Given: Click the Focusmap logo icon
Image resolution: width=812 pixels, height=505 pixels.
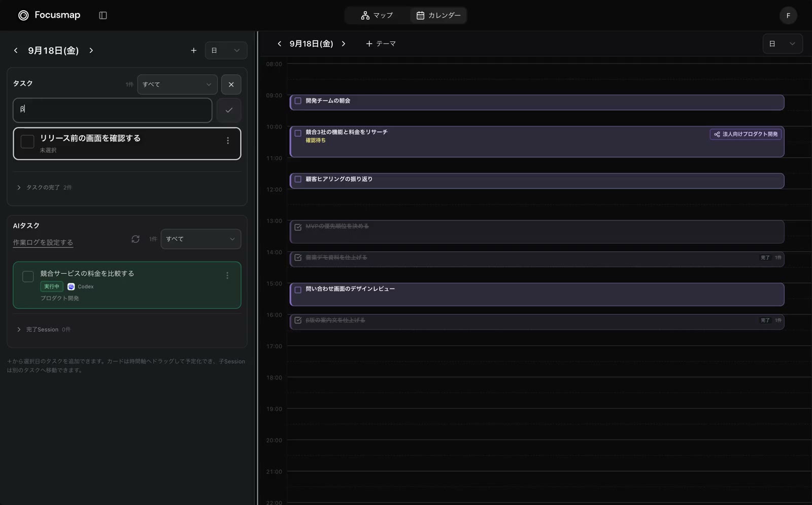Looking at the screenshot, I should [x=23, y=15].
